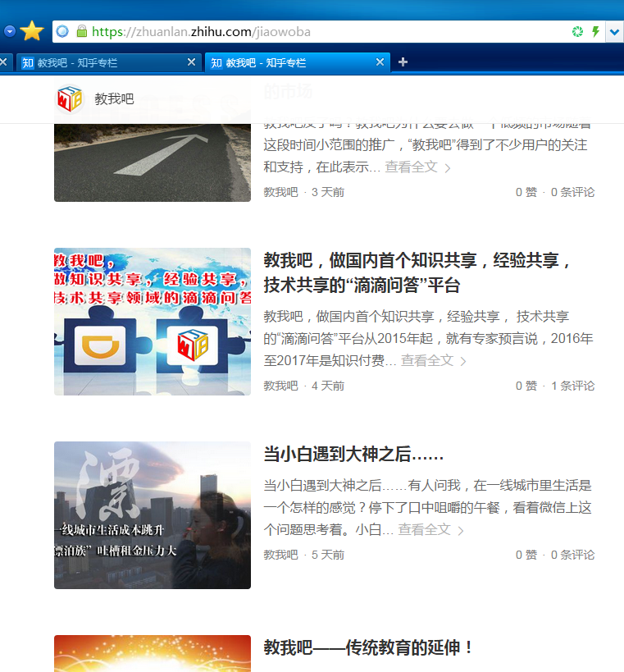
Task: Close the leftmost partially visible tab
Action: pyautogui.click(x=3, y=62)
